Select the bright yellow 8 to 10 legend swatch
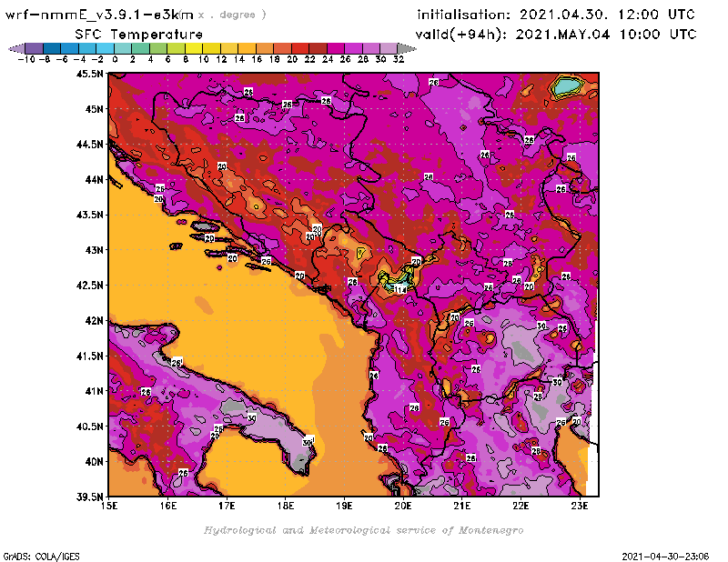 click(194, 48)
